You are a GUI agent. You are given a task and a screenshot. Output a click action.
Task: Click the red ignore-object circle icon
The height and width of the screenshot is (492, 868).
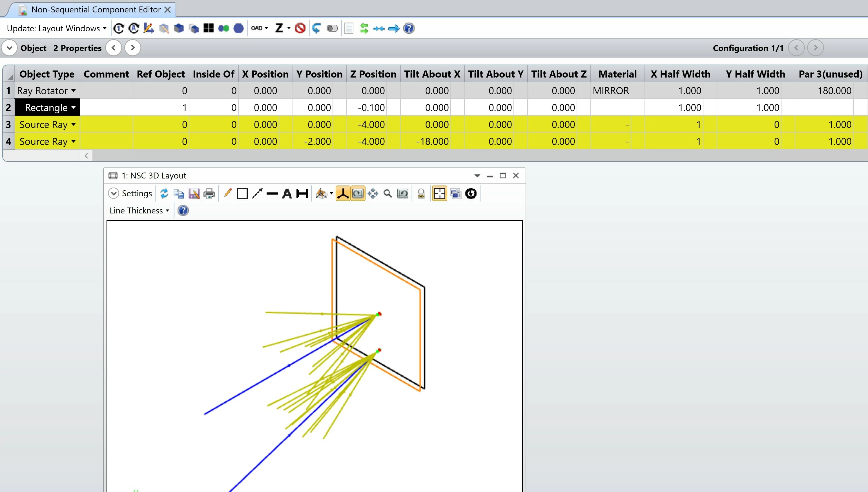[x=300, y=28]
